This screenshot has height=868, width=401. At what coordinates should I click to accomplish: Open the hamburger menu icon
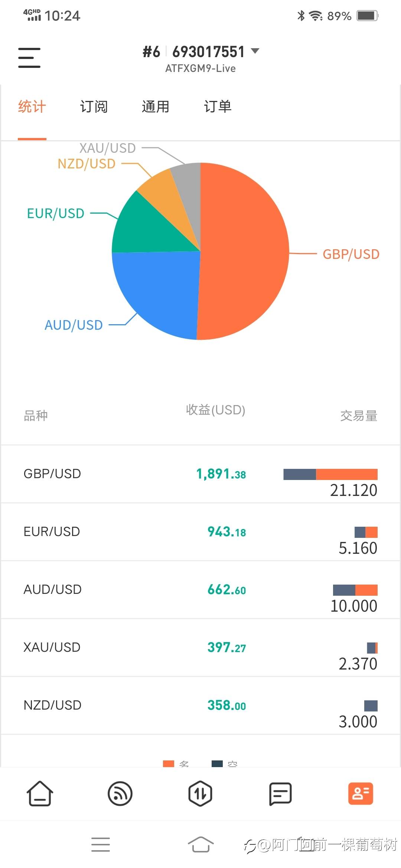pyautogui.click(x=29, y=57)
